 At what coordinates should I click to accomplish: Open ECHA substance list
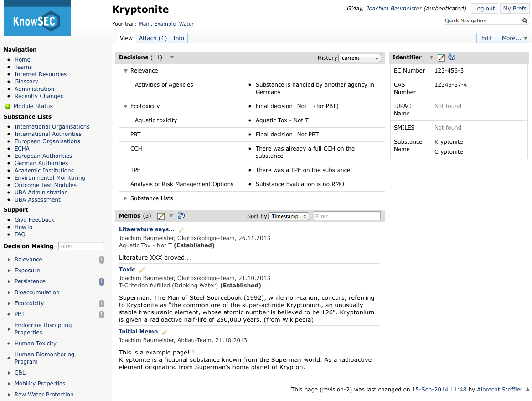coord(22,148)
